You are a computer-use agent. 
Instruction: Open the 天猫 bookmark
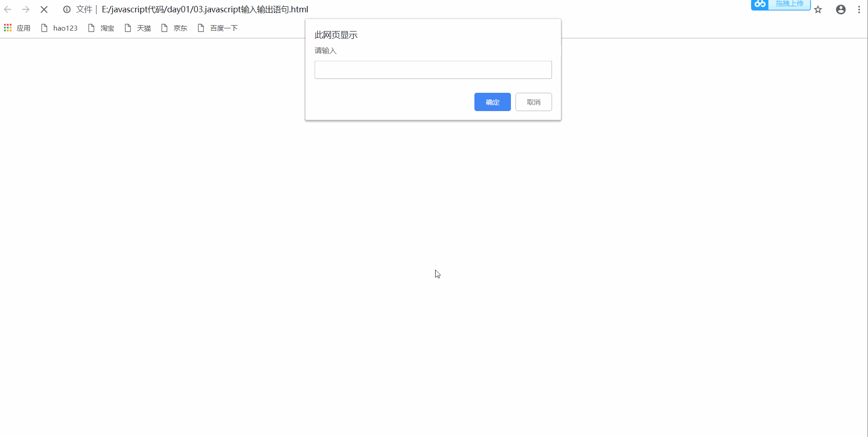(138, 28)
